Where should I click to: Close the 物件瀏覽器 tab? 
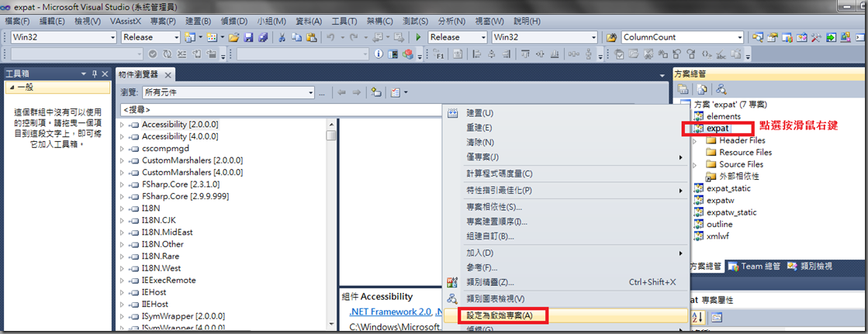(168, 74)
